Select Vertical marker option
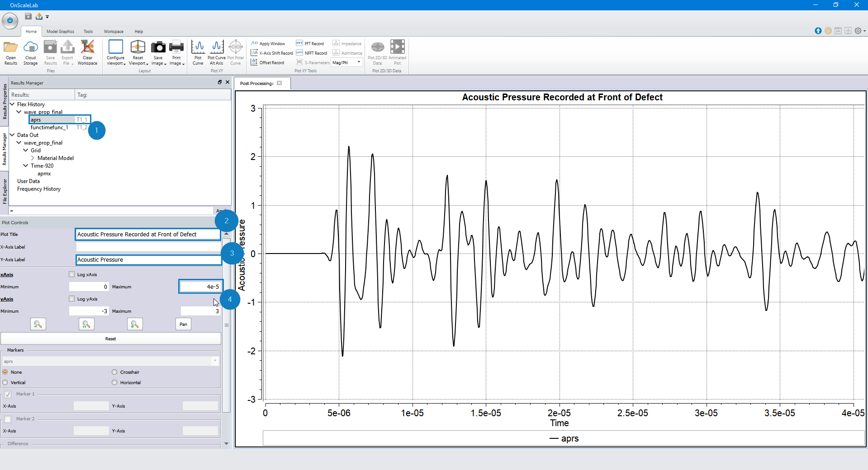 point(5,382)
